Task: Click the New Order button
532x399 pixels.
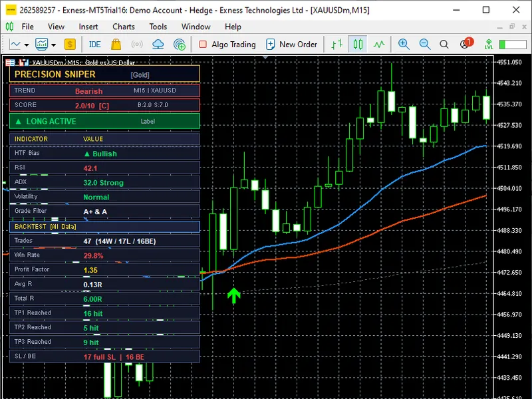Action: pos(292,45)
